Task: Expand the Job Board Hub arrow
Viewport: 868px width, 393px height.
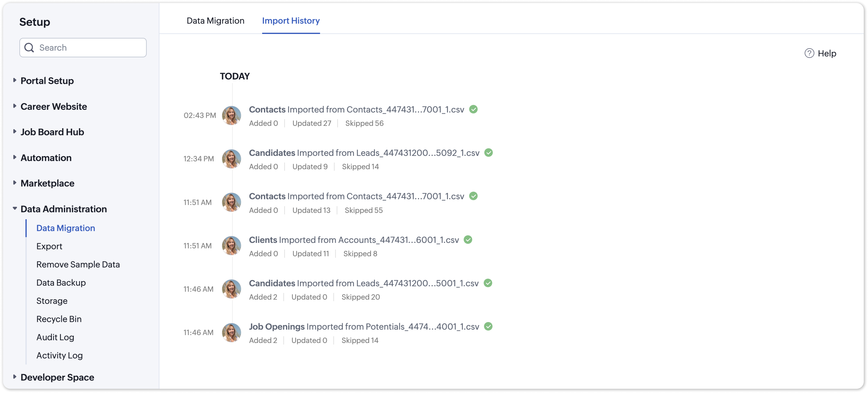Action: coord(15,131)
